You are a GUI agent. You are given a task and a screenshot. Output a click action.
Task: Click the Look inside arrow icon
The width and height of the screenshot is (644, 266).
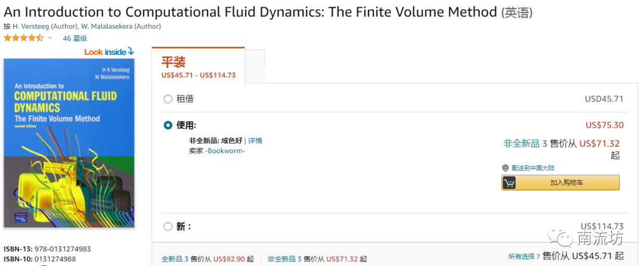click(131, 52)
